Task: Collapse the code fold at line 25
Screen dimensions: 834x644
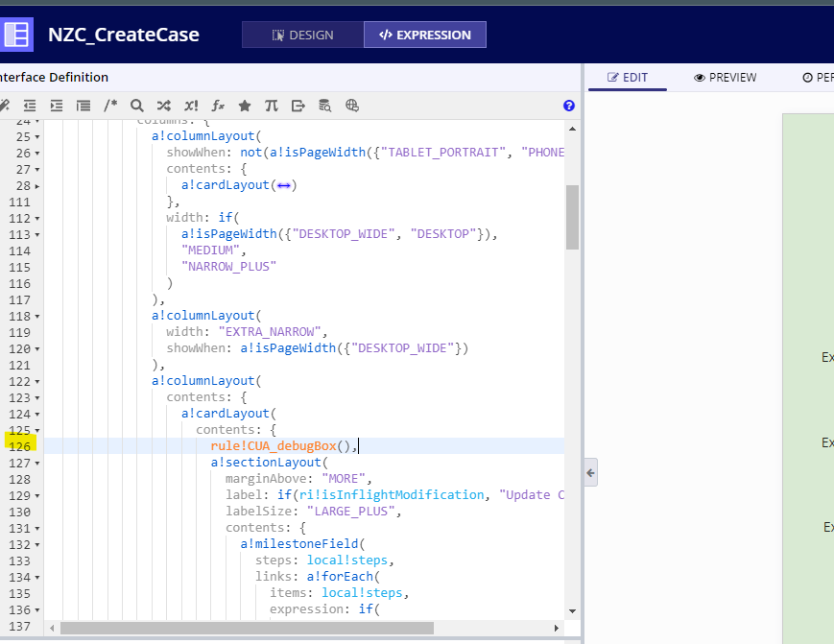Action: [x=37, y=137]
